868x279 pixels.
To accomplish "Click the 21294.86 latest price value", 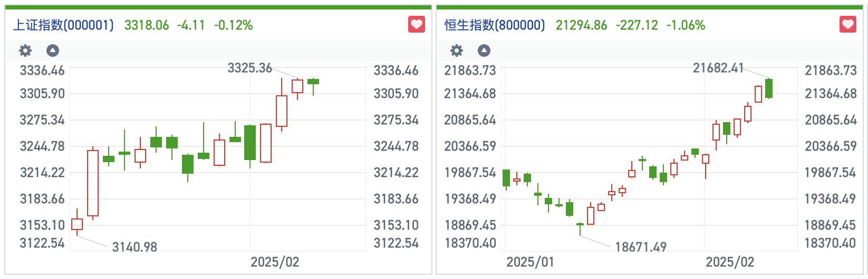I will (581, 25).
